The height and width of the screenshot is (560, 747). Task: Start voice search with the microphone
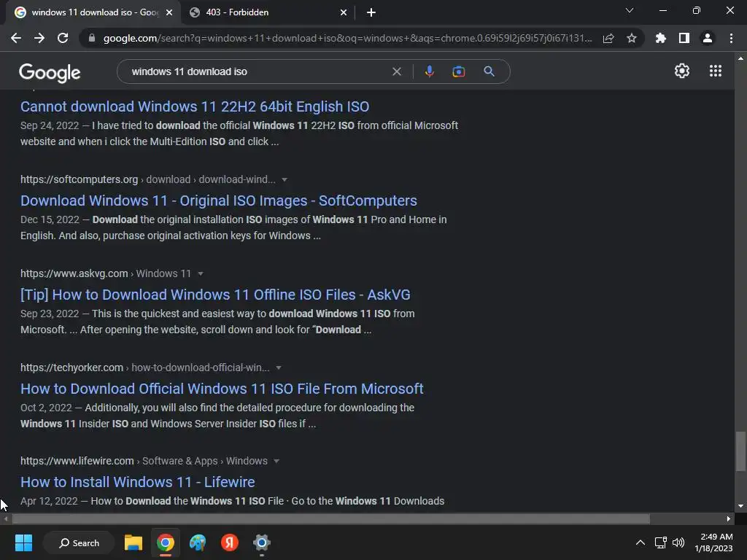[429, 71]
